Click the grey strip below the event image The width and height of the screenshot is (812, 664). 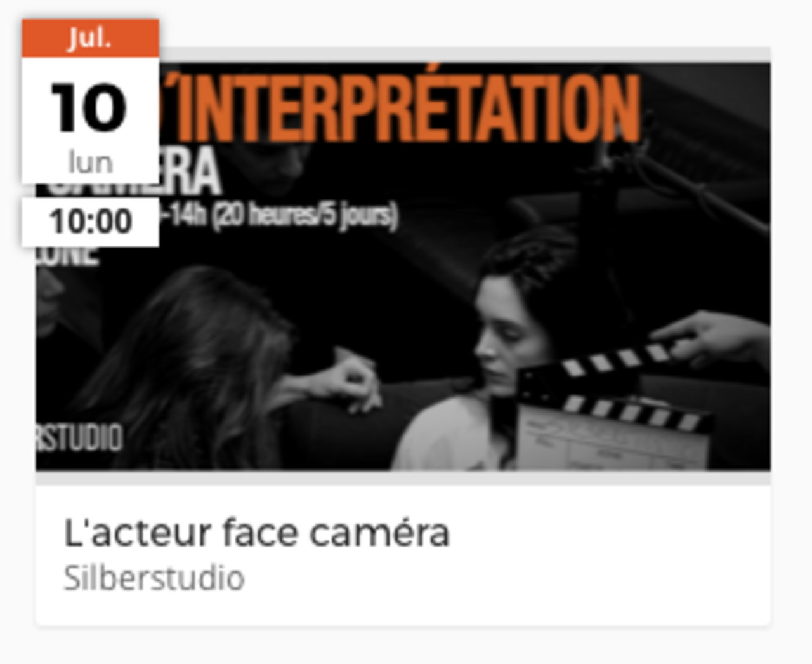[x=403, y=478]
